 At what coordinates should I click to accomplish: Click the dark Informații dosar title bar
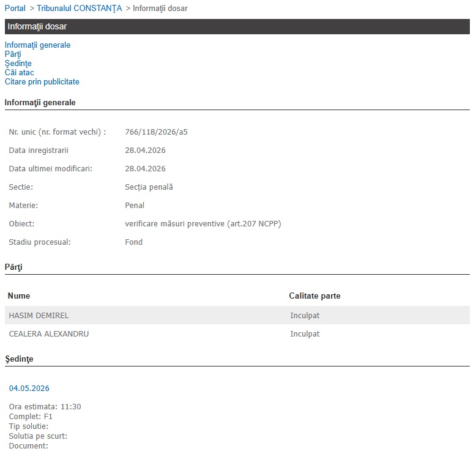pos(237,27)
